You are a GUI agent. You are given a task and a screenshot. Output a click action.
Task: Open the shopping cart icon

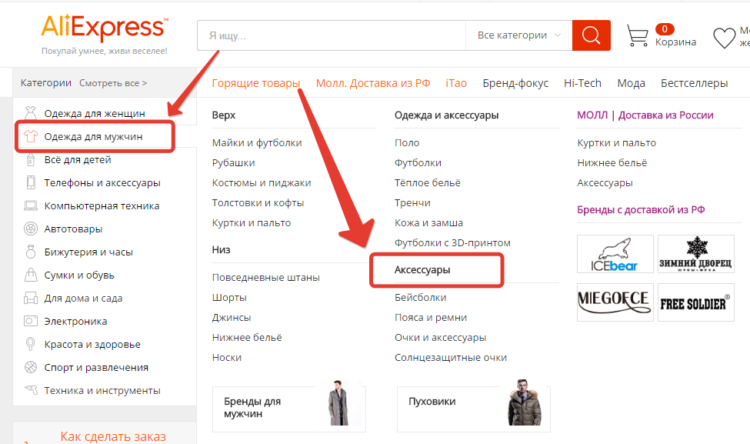pos(638,35)
